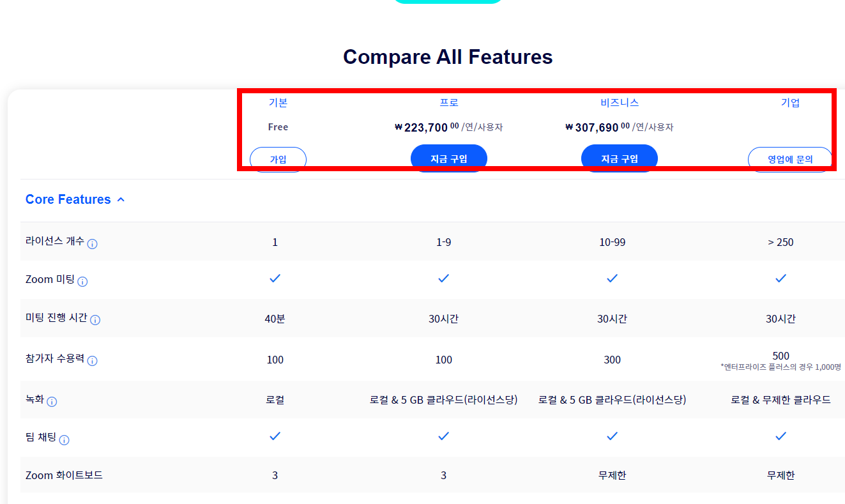
Task: Open info icon next to 라이선스 개수
Action: (x=92, y=244)
